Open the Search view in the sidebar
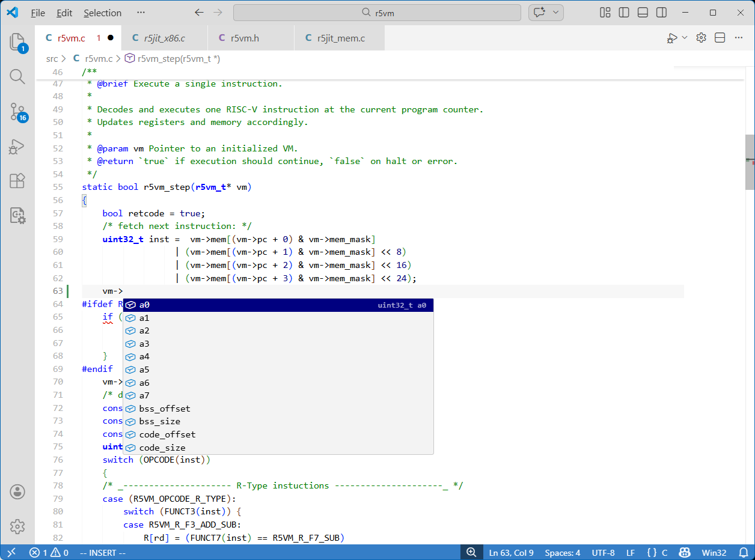 pyautogui.click(x=17, y=76)
